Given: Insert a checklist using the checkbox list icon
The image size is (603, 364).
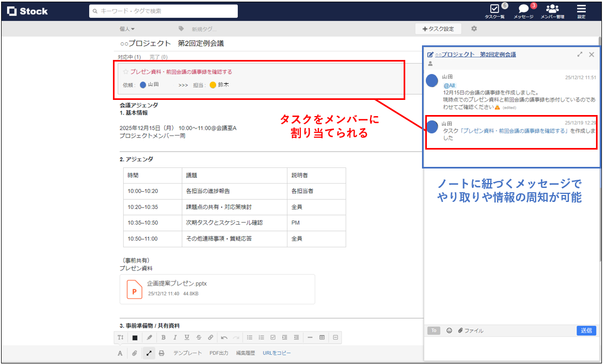Looking at the screenshot, I should tap(273, 337).
